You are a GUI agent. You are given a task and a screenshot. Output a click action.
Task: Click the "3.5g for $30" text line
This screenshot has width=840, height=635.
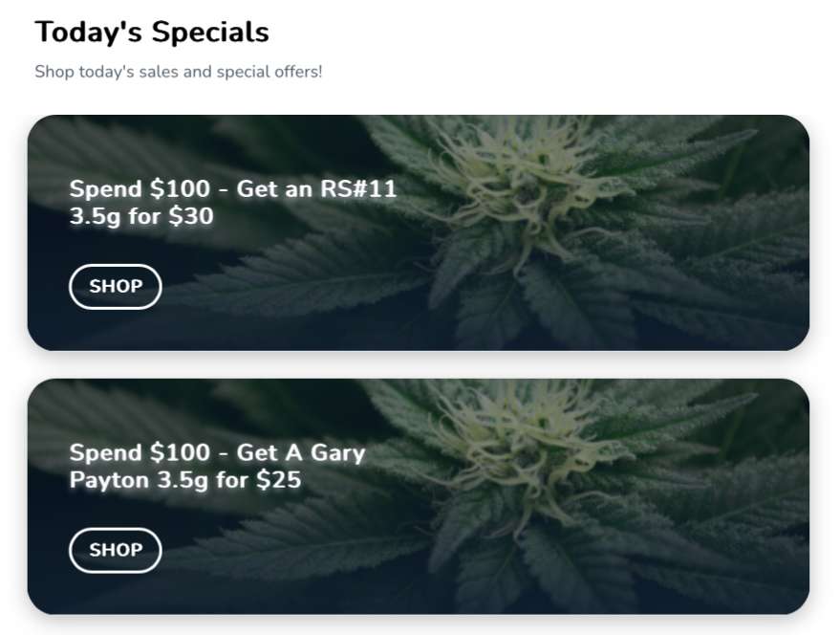click(141, 217)
